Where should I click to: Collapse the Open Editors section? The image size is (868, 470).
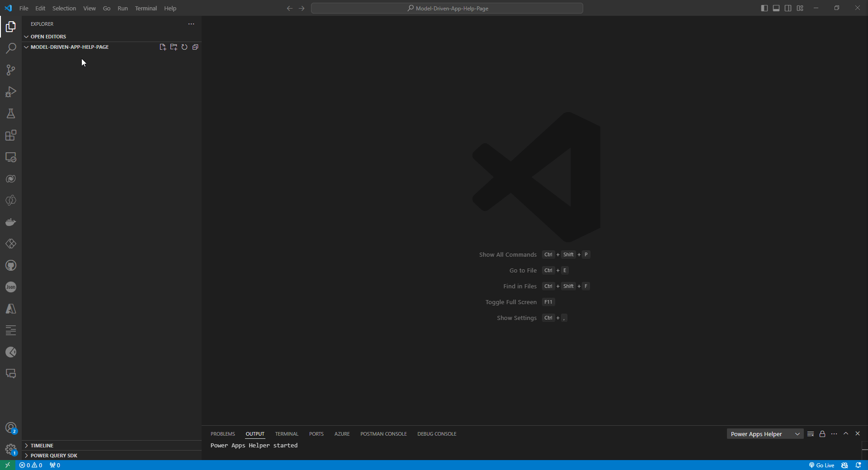[27, 37]
